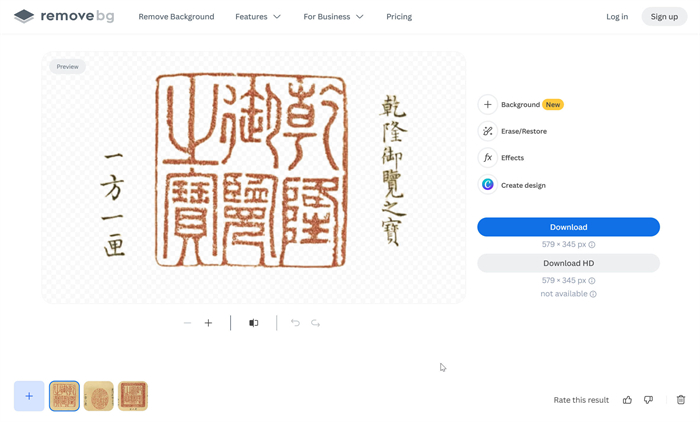Go to Pricing page

399,17
